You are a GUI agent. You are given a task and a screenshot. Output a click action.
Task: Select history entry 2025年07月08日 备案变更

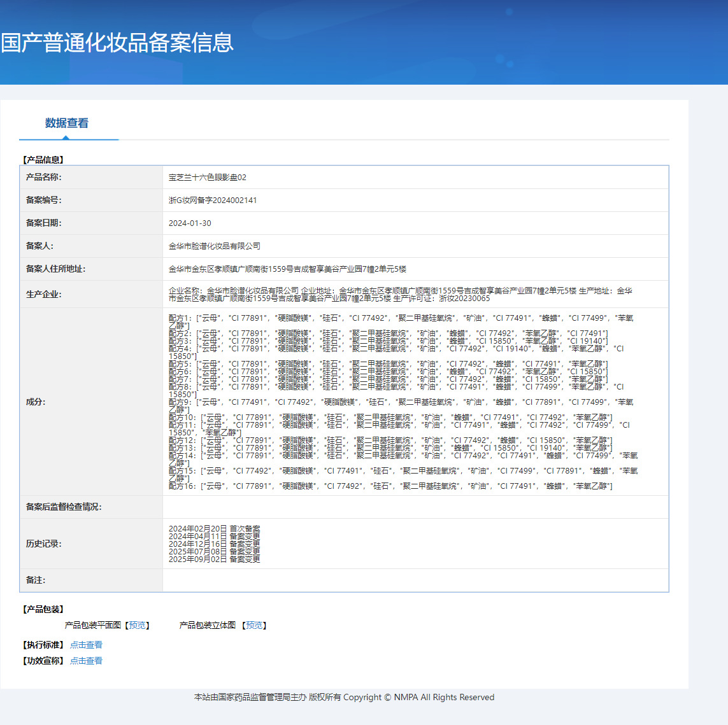[215, 551]
